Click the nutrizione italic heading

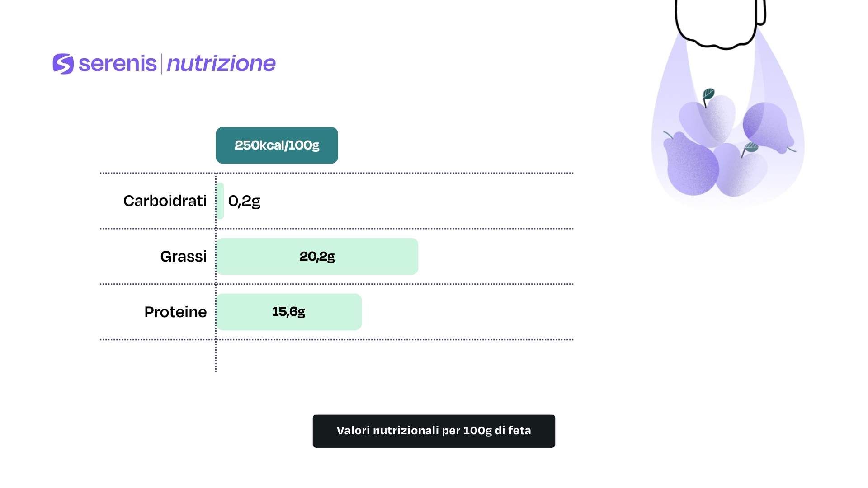point(221,64)
